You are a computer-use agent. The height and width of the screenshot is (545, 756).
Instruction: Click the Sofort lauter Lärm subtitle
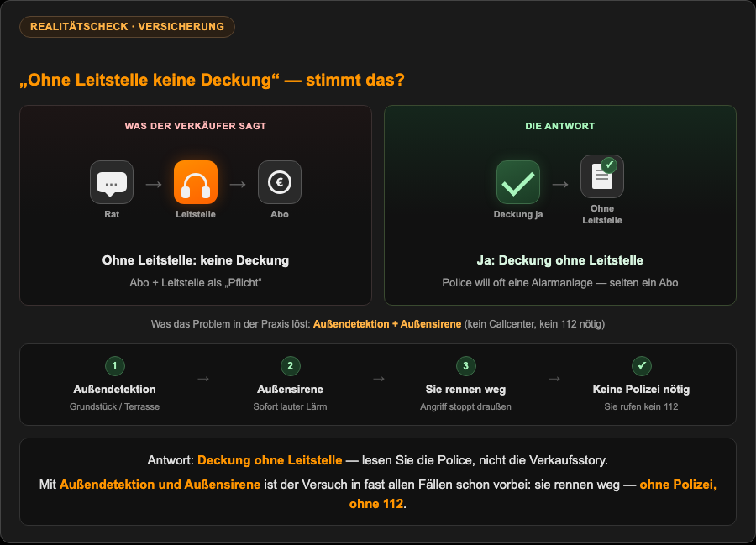[x=291, y=406]
